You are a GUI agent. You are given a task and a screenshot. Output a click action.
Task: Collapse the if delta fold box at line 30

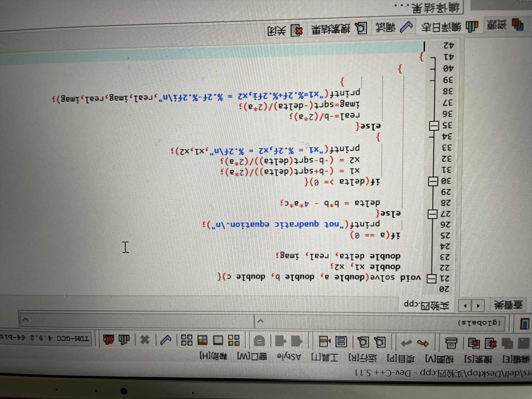pyautogui.click(x=433, y=181)
